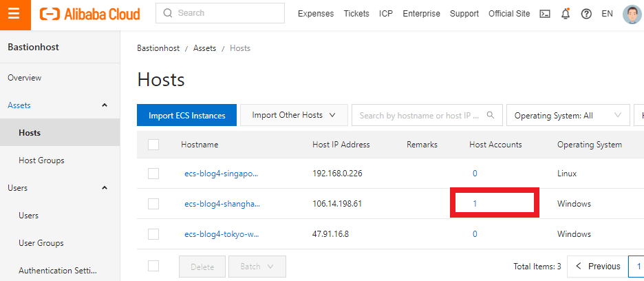Image resolution: width=644 pixels, height=281 pixels.
Task: Open host accounts count for 106.14.198.61
Action: pos(474,204)
